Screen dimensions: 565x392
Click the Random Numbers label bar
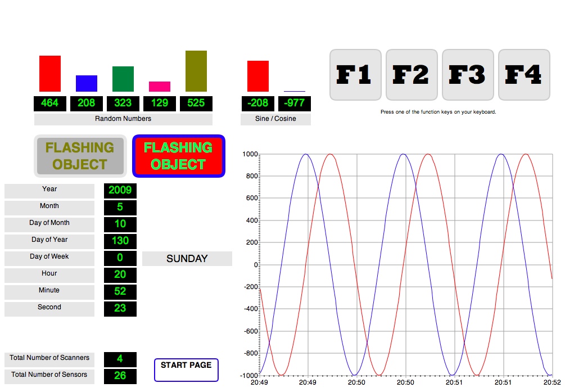pyautogui.click(x=123, y=119)
